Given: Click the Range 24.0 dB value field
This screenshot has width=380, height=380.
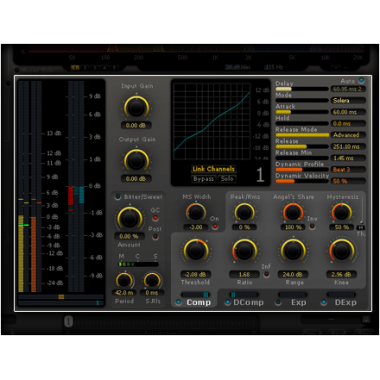Looking at the screenshot, I should (293, 274).
